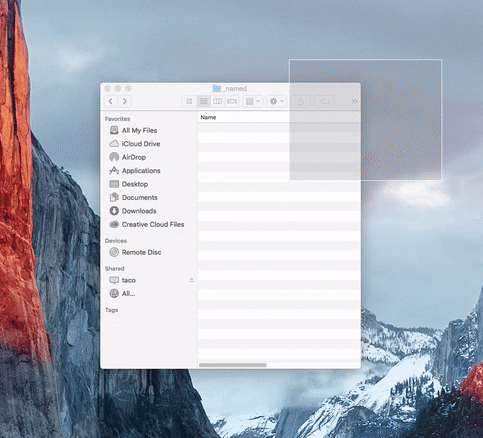Show hidden toolbar items via double chevron
This screenshot has width=483, height=438.
(354, 101)
